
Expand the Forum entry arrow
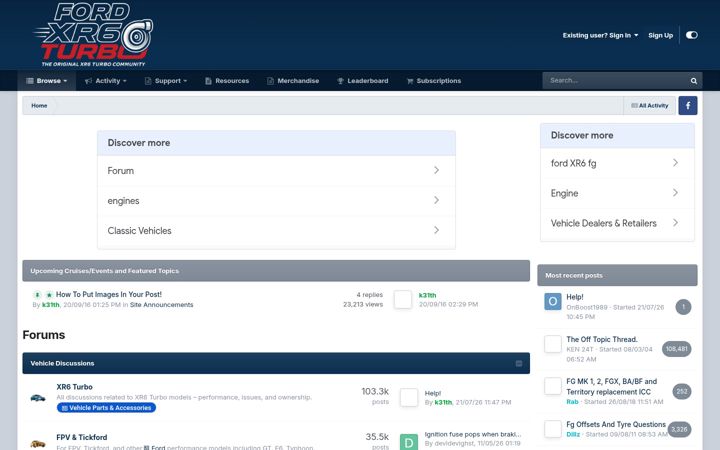pyautogui.click(x=436, y=170)
